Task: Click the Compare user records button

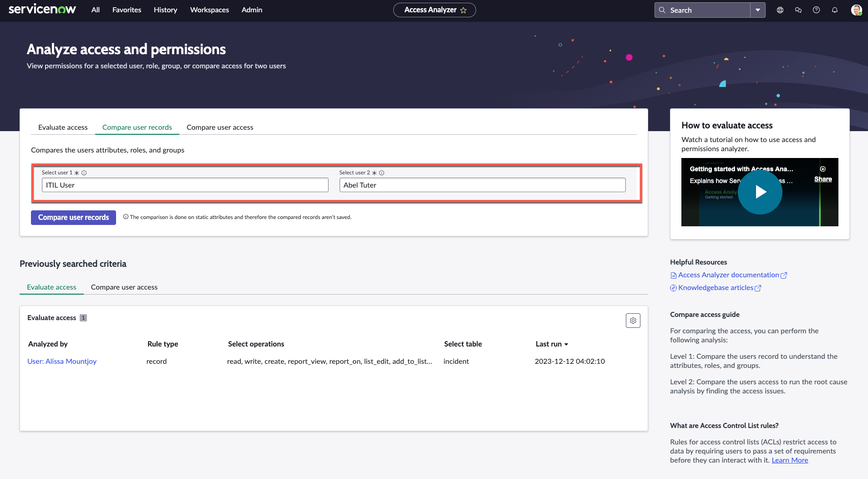Action: click(x=73, y=218)
